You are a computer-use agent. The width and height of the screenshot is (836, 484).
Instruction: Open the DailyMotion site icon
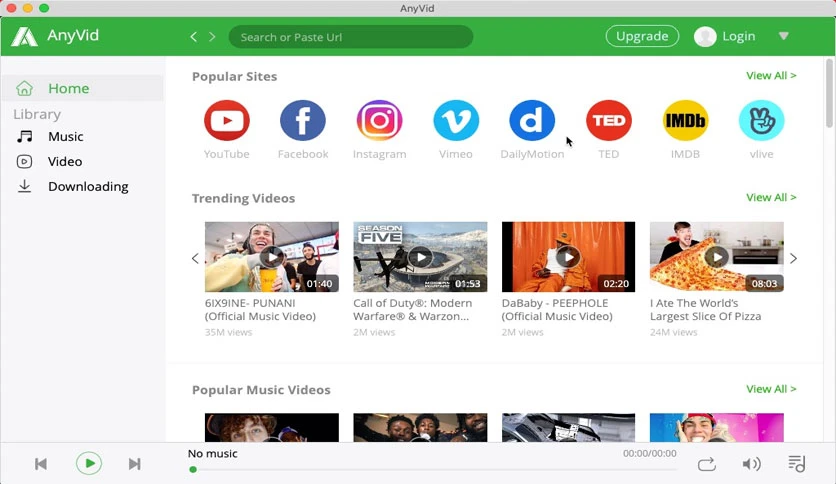point(532,120)
